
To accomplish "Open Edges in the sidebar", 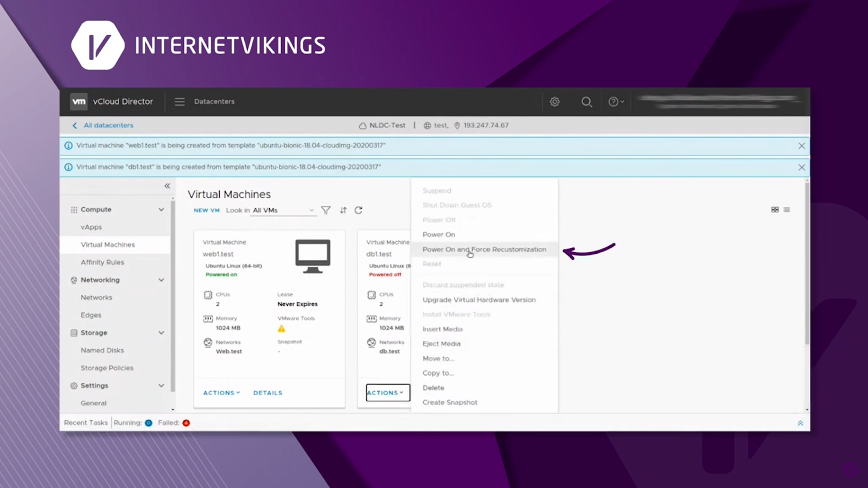I will coord(91,315).
